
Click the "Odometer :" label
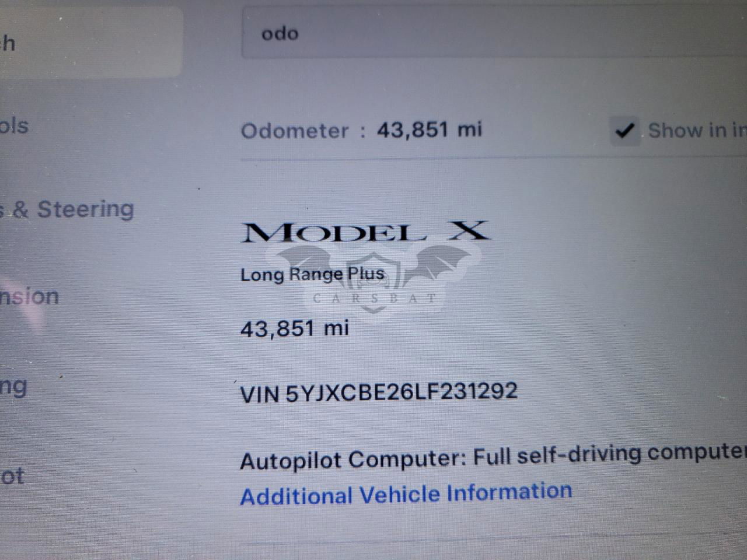(303, 131)
